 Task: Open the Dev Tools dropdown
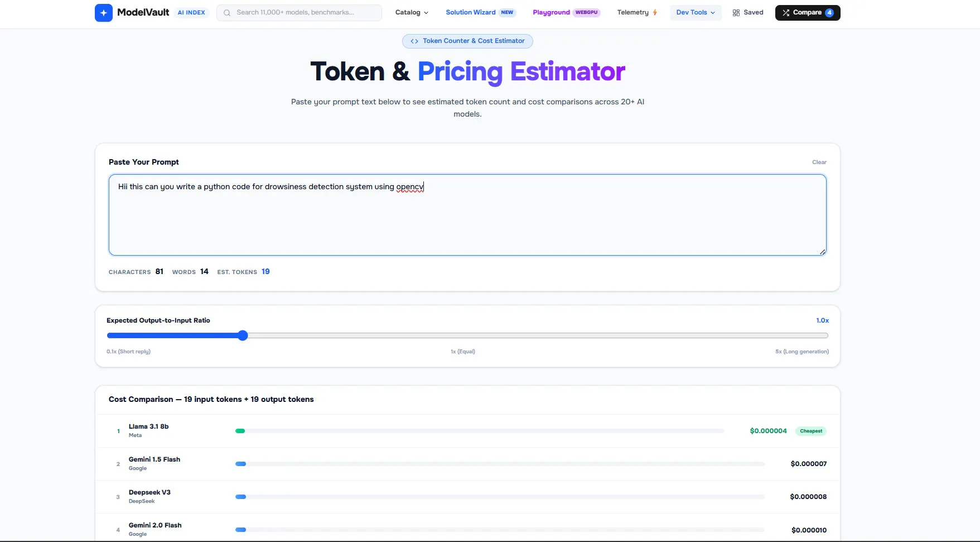[x=696, y=12]
